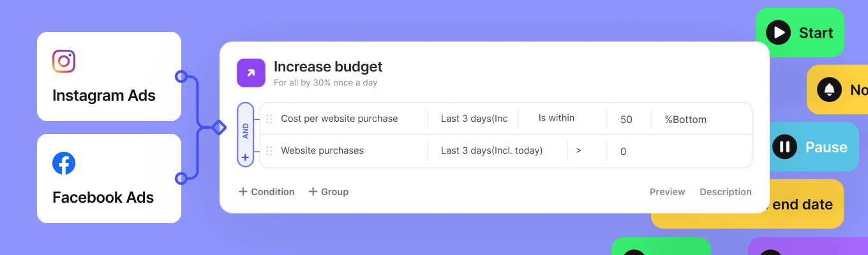868x255 pixels.
Task: Add a new Group
Action: 329,192
